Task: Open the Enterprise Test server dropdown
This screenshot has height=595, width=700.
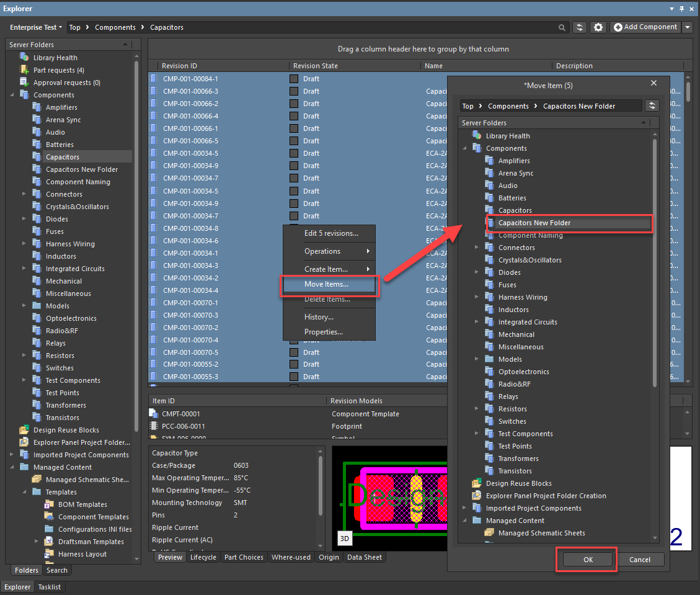Action: [36, 27]
